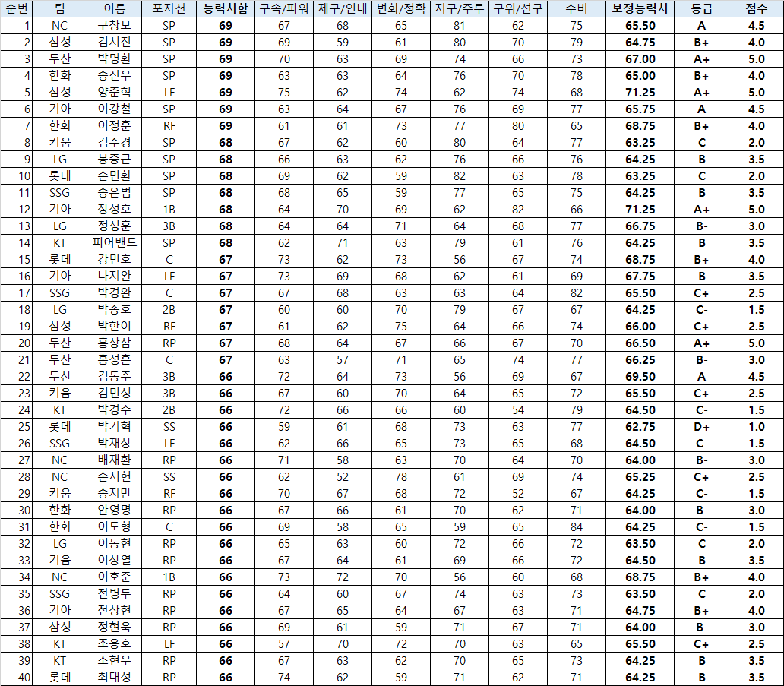Click the 등급 column header
Viewport: 784px width, 686px height.
pyautogui.click(x=701, y=8)
